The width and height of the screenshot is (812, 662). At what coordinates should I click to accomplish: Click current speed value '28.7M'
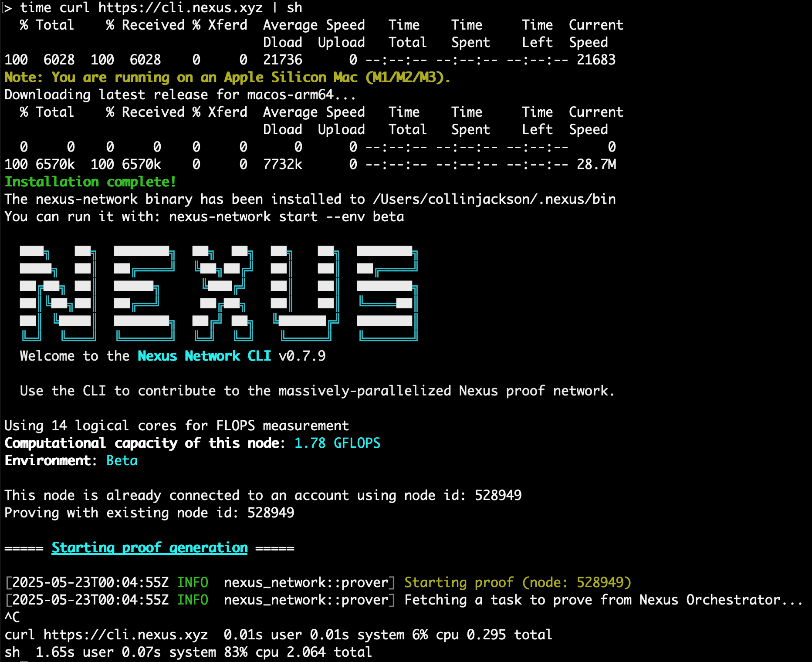(x=596, y=164)
